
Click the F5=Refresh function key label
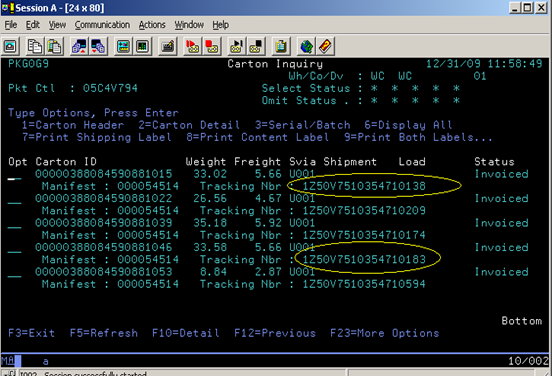click(x=104, y=333)
